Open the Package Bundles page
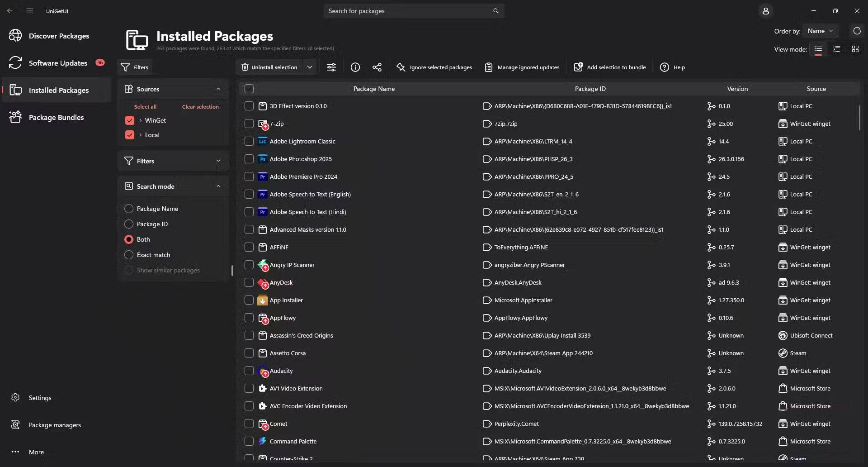The image size is (868, 467). coord(56,117)
